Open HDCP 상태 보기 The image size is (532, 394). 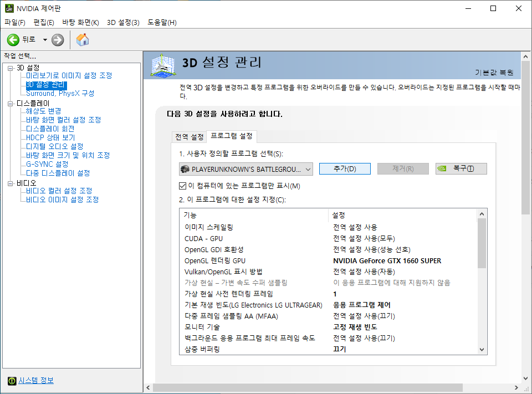[50, 137]
